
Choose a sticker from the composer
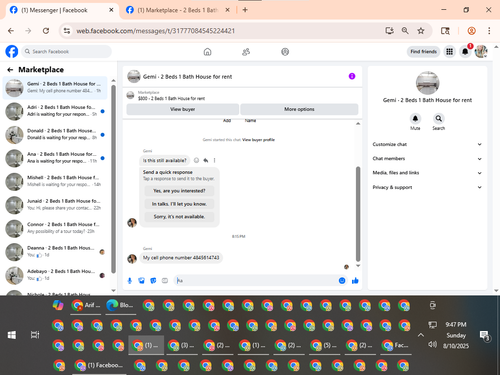153,281
